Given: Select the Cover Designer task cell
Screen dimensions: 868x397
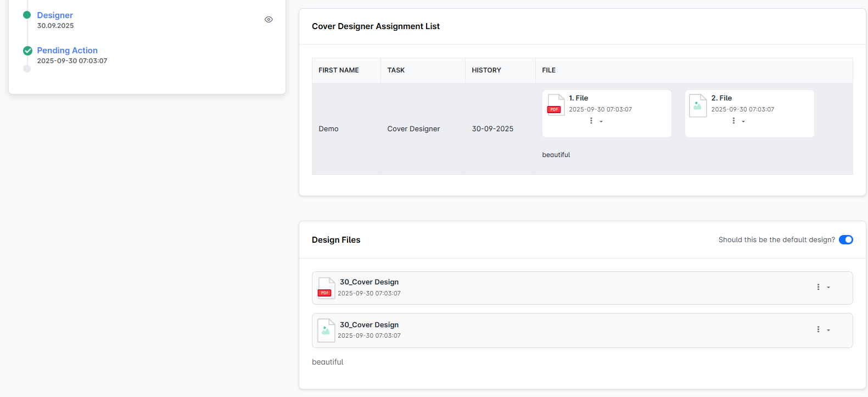Looking at the screenshot, I should tap(413, 129).
